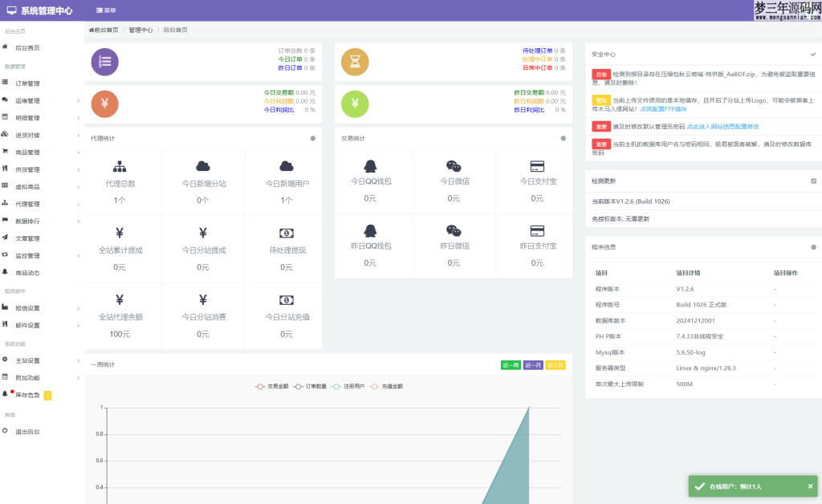Click the 今日微信 WeChat icon
Image resolution: width=822 pixels, height=504 pixels.
454,166
